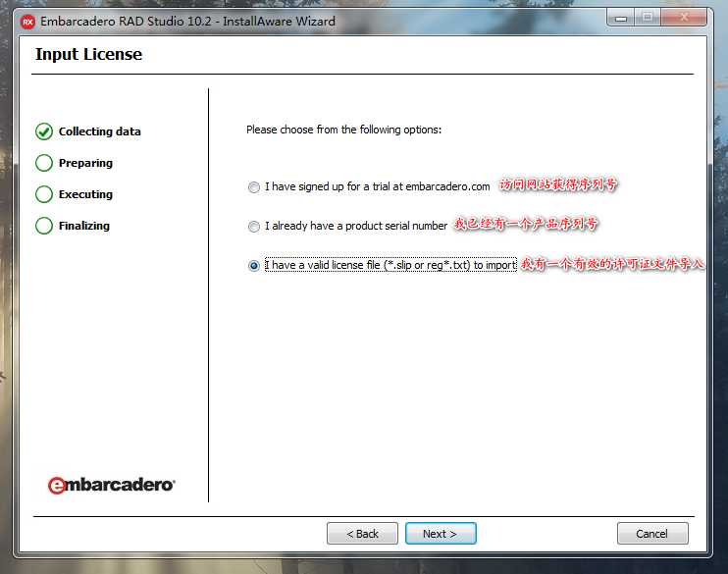
Task: Go to the next wizard step
Action: (441, 534)
